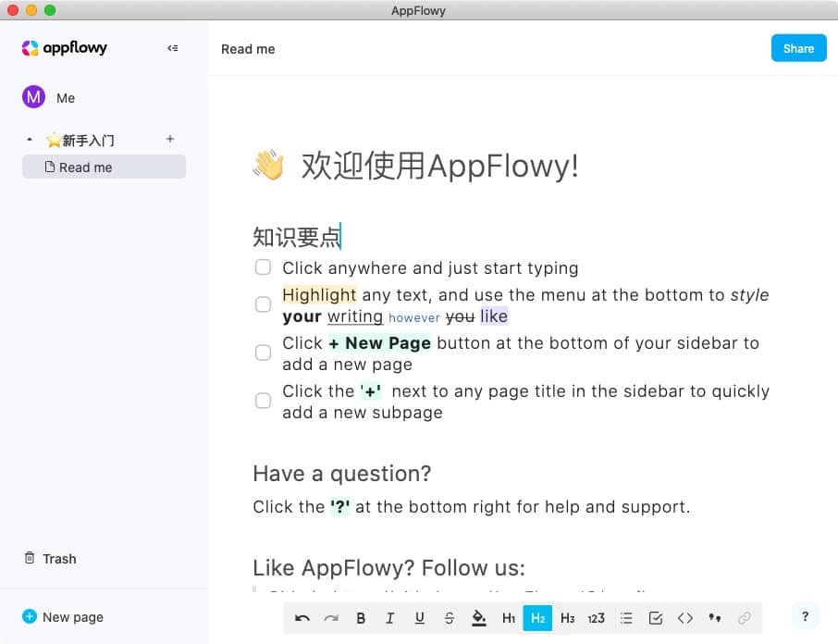The height and width of the screenshot is (644, 838).
Task: Toggle bold formatting
Action: (x=361, y=618)
